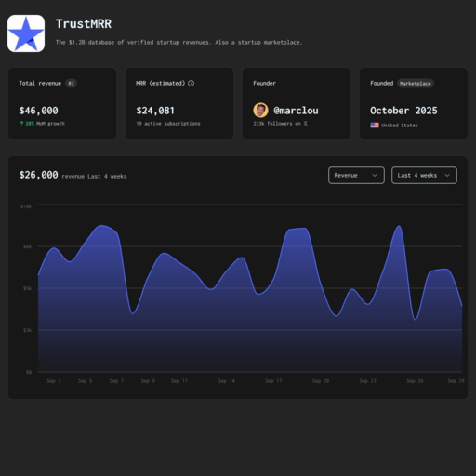Open the @marclou founder link
The height and width of the screenshot is (476, 476).
[296, 111]
